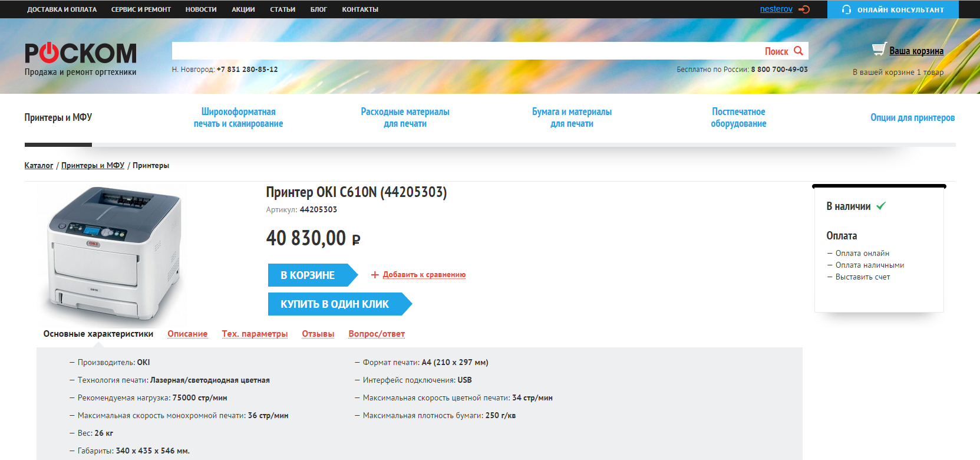The image size is (980, 460).
Task: Open nesterov user profile link
Action: click(x=776, y=9)
